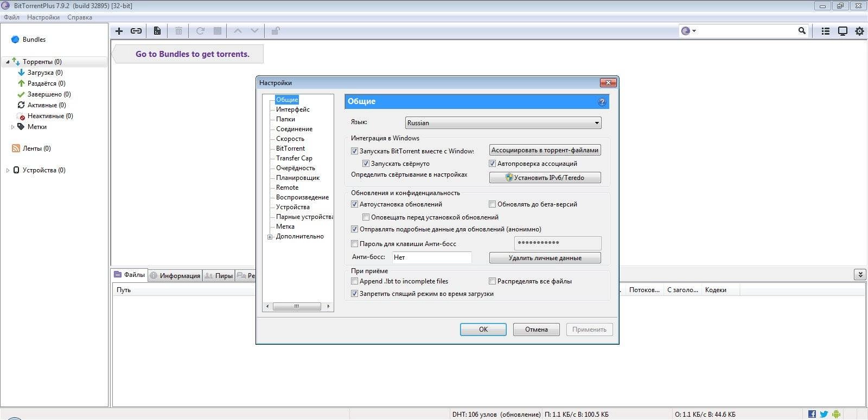Screen dimensions: 868x420
Task: Expand Дополнительно in settings tree
Action: (x=270, y=237)
